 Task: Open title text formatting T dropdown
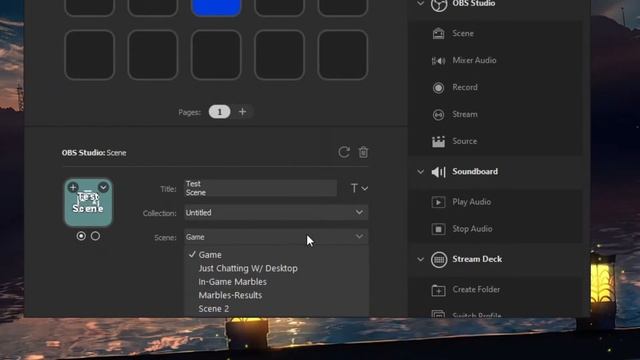(x=359, y=188)
